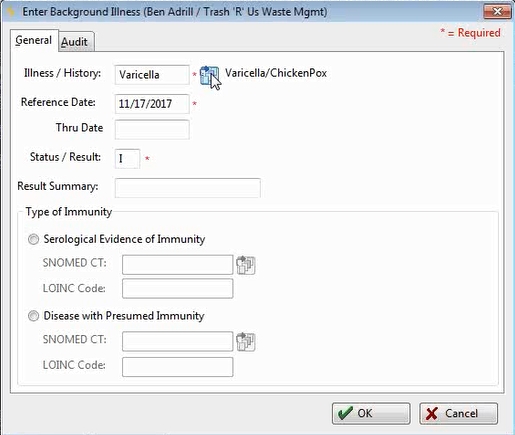This screenshot has width=515, height=435.
Task: Click the Reference Date field
Action: (x=152, y=104)
